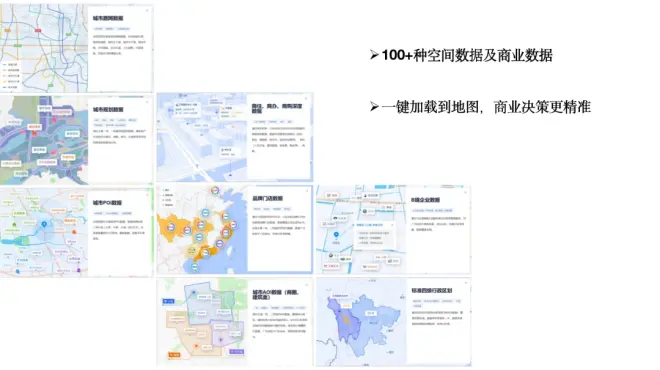Close the 城市路网数据 card
This screenshot has height=370, width=660.
click(x=147, y=11)
